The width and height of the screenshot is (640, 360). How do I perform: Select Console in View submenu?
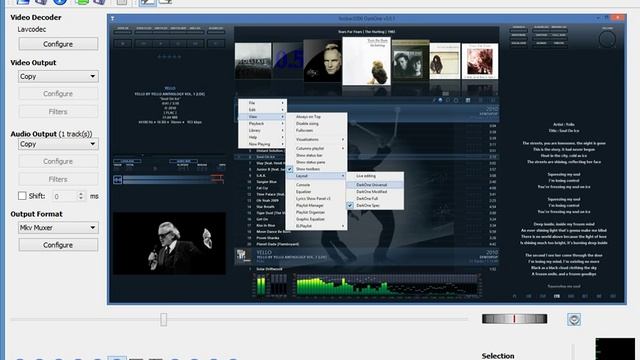coord(316,185)
